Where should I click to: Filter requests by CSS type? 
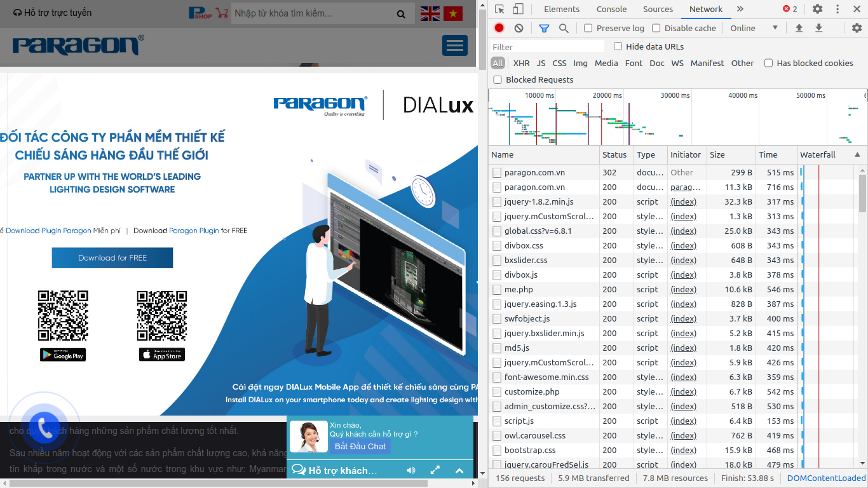point(559,63)
